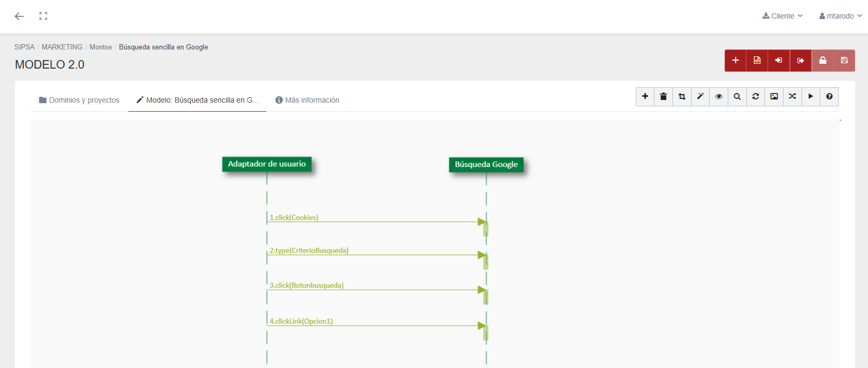Toggle visibility with the eye icon
Image resolution: width=868 pixels, height=368 pixels.
[719, 97]
